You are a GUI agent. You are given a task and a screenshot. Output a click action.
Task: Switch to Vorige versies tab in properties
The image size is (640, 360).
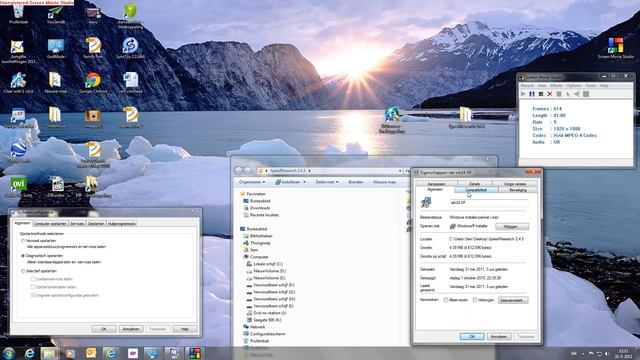click(515, 184)
